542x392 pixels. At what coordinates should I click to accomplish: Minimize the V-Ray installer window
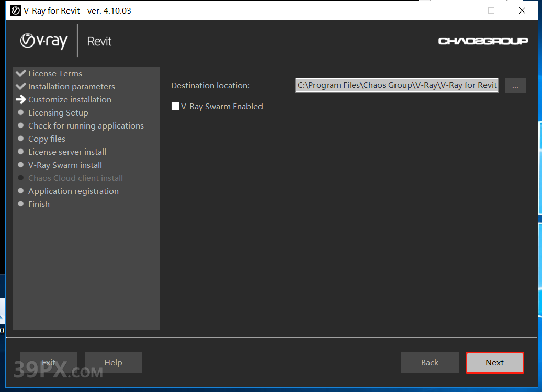pos(461,10)
